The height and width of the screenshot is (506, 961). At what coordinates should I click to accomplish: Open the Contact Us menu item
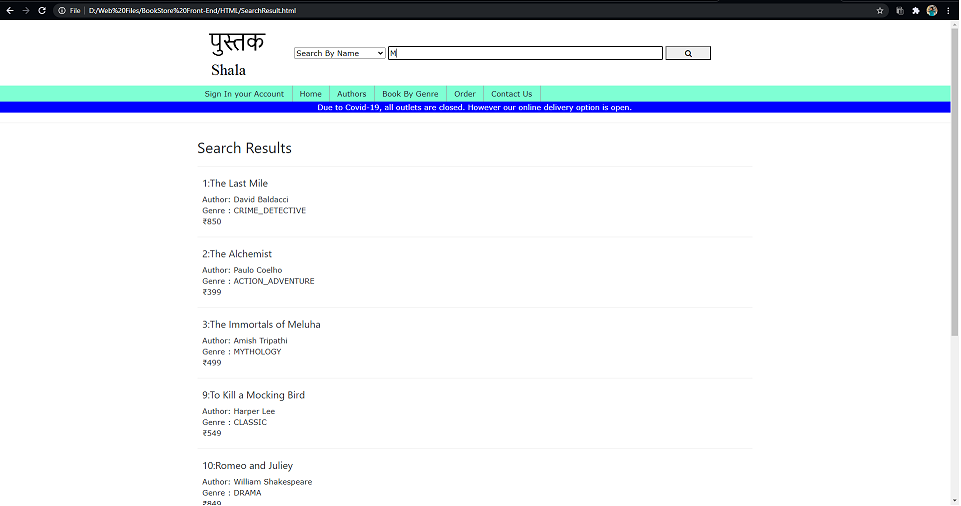pyautogui.click(x=511, y=94)
